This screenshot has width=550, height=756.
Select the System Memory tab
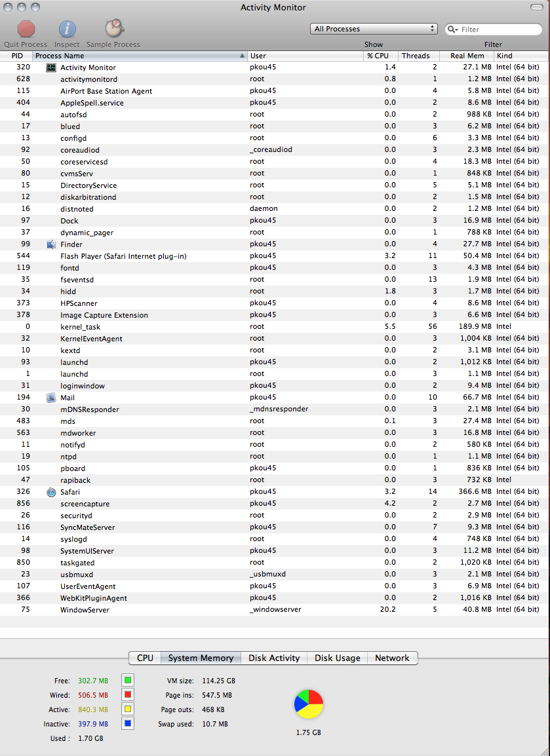pyautogui.click(x=201, y=658)
